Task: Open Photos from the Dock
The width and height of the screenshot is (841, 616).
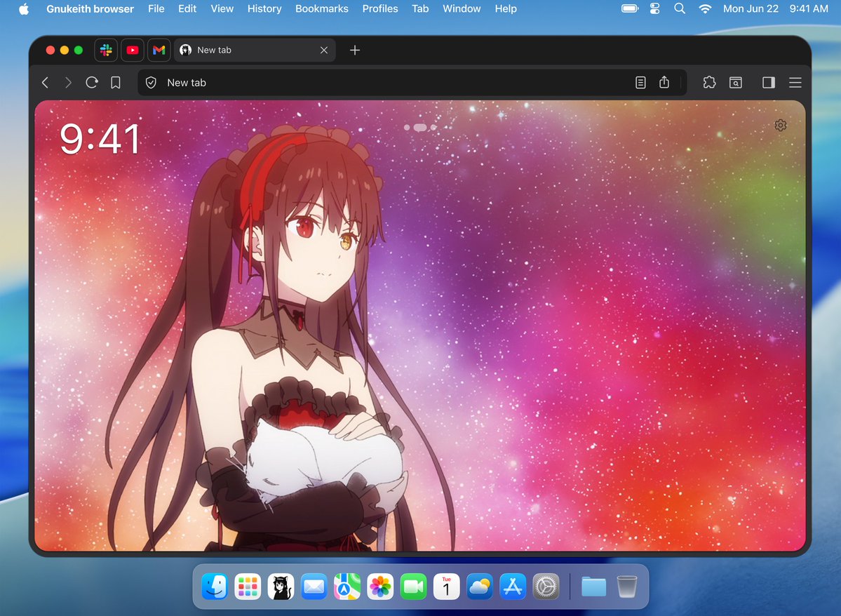Action: [380, 587]
